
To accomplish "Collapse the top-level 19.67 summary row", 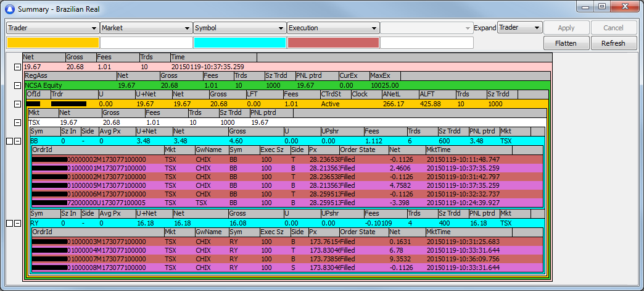I will (17, 66).
